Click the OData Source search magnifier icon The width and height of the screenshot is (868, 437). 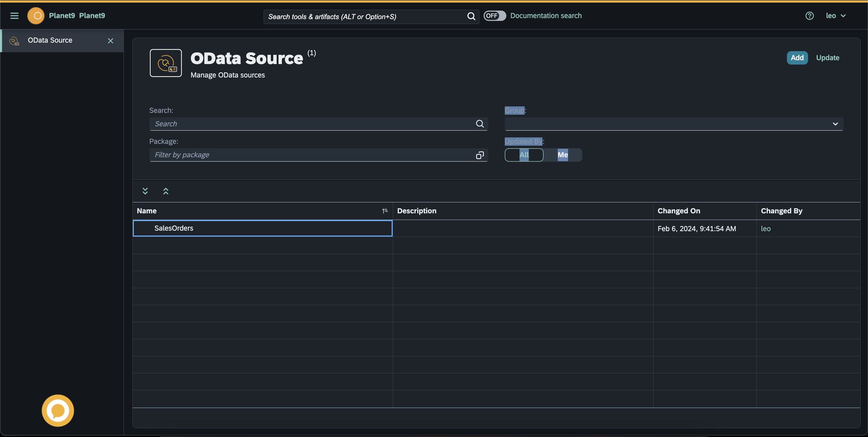479,124
